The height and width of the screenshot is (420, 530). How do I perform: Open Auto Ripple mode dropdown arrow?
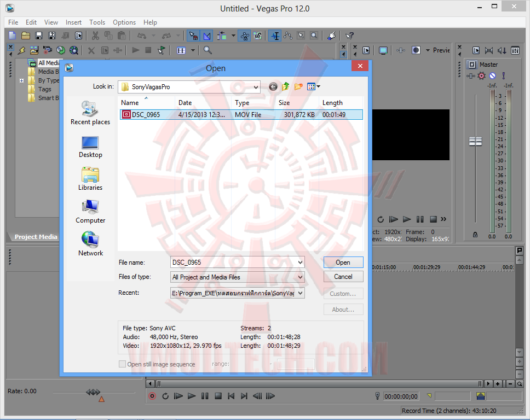coord(233,36)
